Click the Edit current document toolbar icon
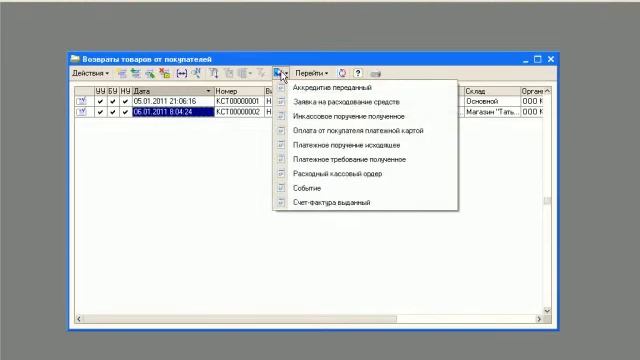The width and height of the screenshot is (640, 360). point(150,73)
